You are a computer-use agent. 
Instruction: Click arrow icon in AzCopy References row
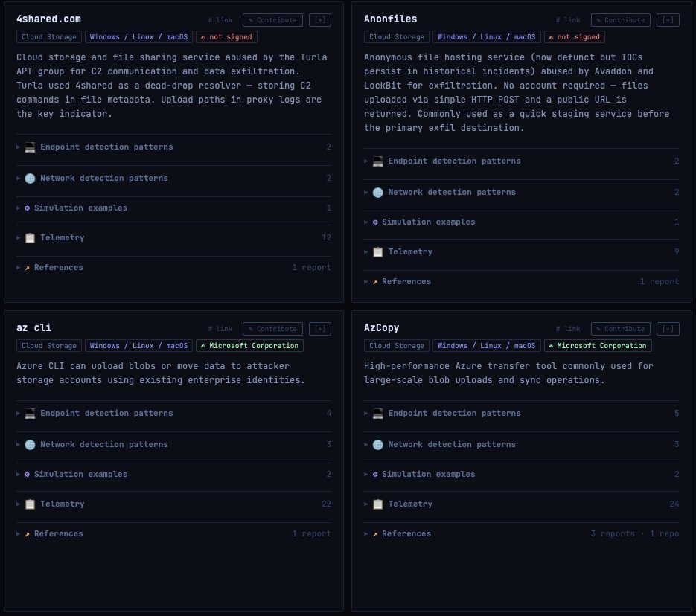coord(375,534)
